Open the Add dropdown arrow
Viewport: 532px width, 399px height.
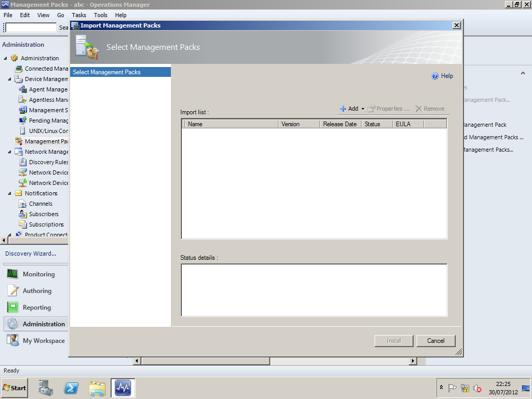pyautogui.click(x=363, y=109)
